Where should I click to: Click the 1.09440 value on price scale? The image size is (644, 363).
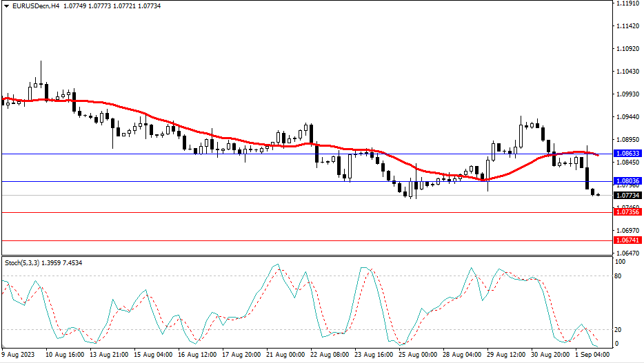click(x=627, y=117)
